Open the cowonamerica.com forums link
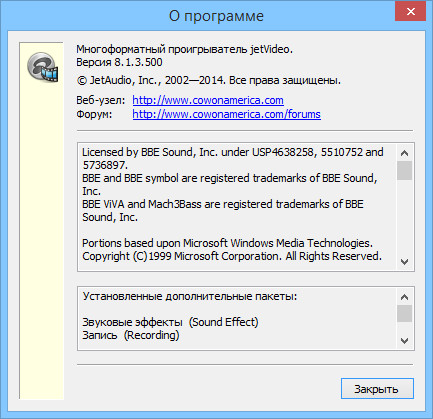This screenshot has width=433, height=419. pyautogui.click(x=227, y=114)
